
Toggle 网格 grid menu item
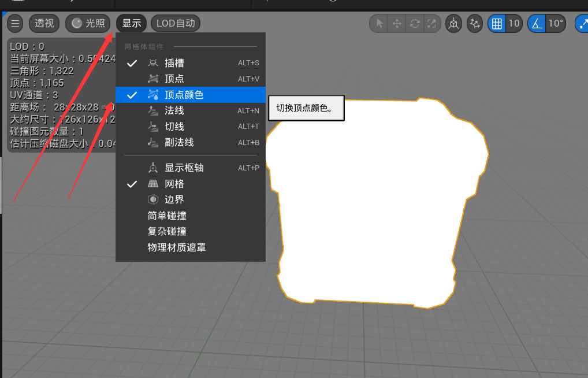click(x=191, y=184)
